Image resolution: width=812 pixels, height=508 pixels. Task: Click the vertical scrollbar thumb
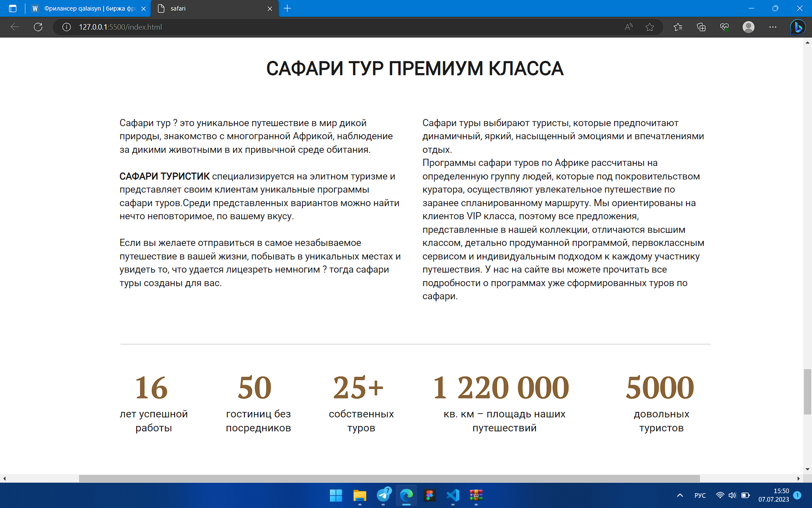[x=807, y=392]
